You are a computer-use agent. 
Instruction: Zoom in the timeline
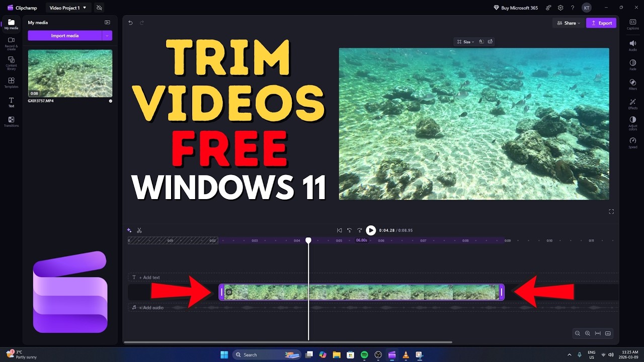(x=588, y=333)
